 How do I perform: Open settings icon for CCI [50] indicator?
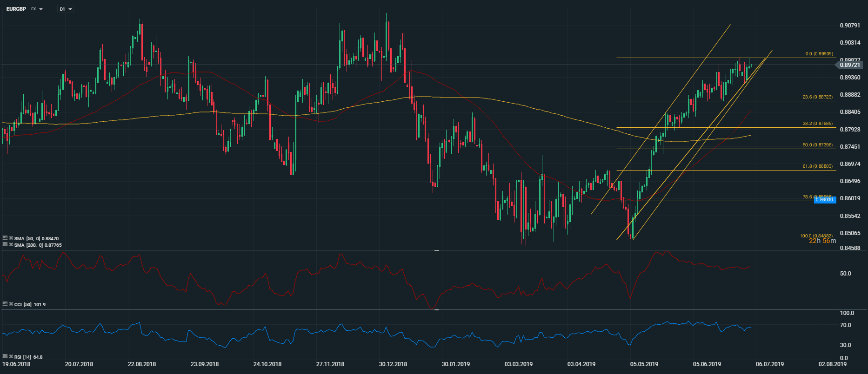(5, 304)
